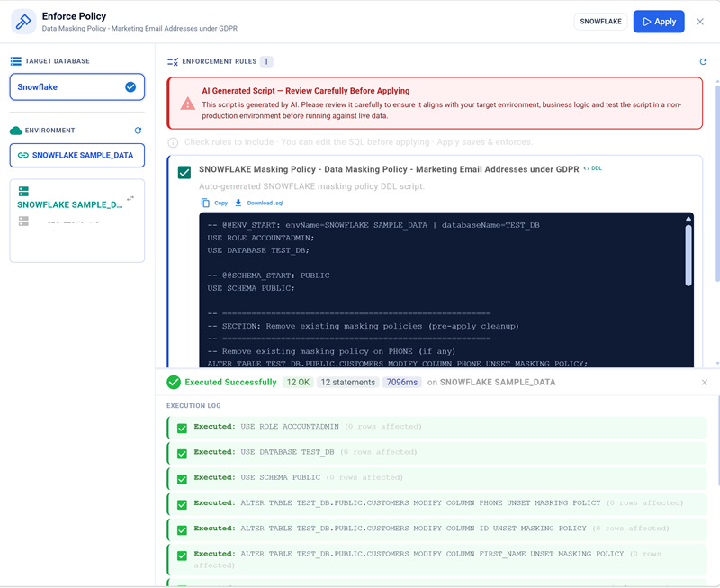Image resolution: width=720 pixels, height=588 pixels.
Task: Click the check icon for USE SCHEMA PUBLIC log
Action: tap(183, 480)
